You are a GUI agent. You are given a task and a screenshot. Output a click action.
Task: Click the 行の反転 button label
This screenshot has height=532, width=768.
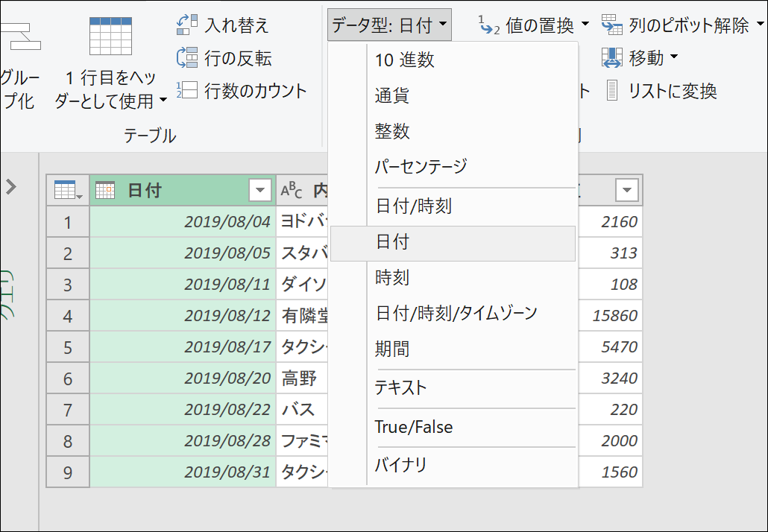(x=238, y=58)
